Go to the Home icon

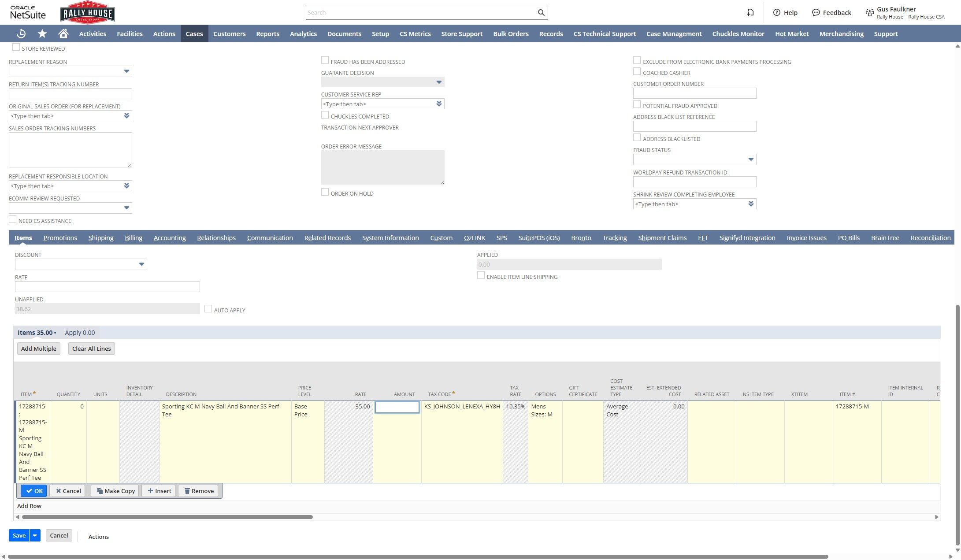(x=63, y=34)
